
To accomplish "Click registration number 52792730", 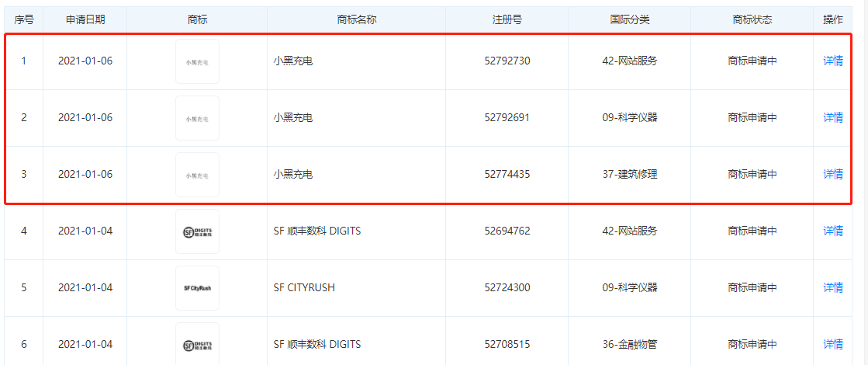I will click(x=507, y=61).
